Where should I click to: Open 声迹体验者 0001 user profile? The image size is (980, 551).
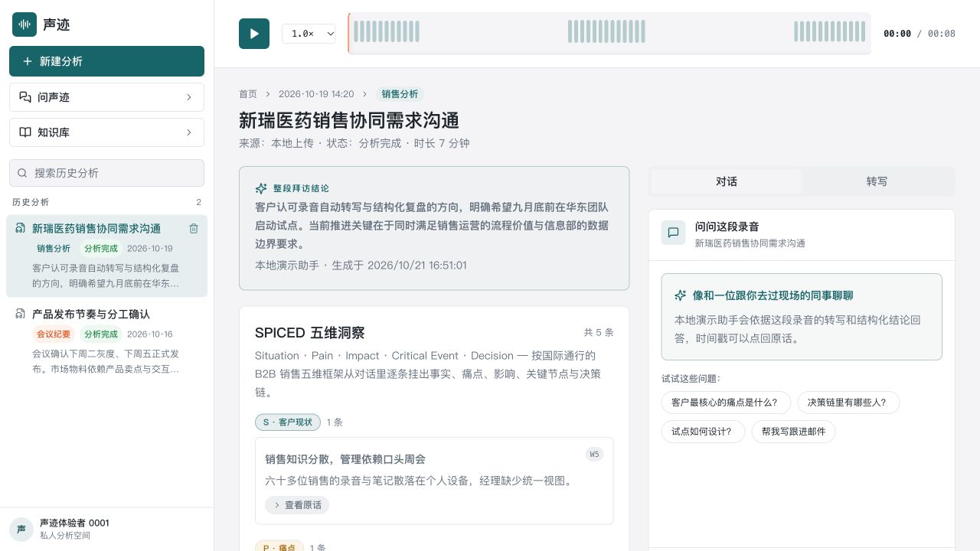pyautogui.click(x=106, y=529)
